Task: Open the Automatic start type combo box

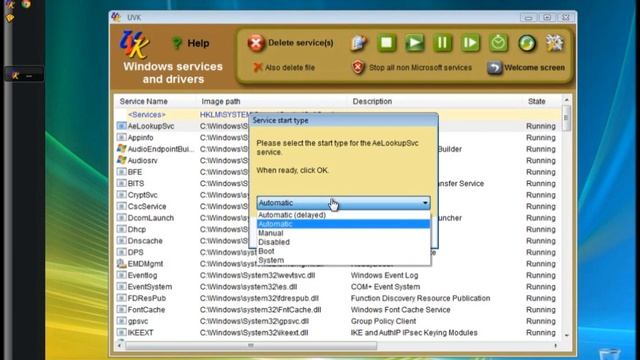Action: [343, 203]
